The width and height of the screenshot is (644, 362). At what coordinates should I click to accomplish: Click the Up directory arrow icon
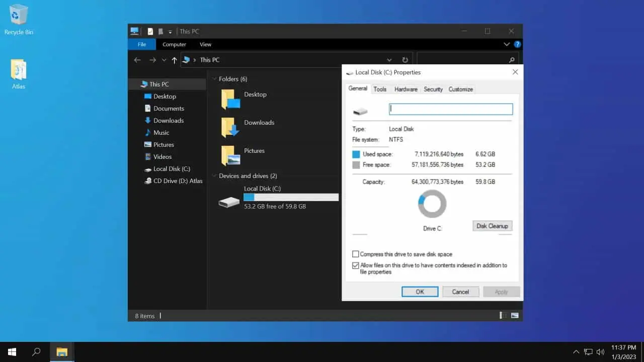click(174, 60)
